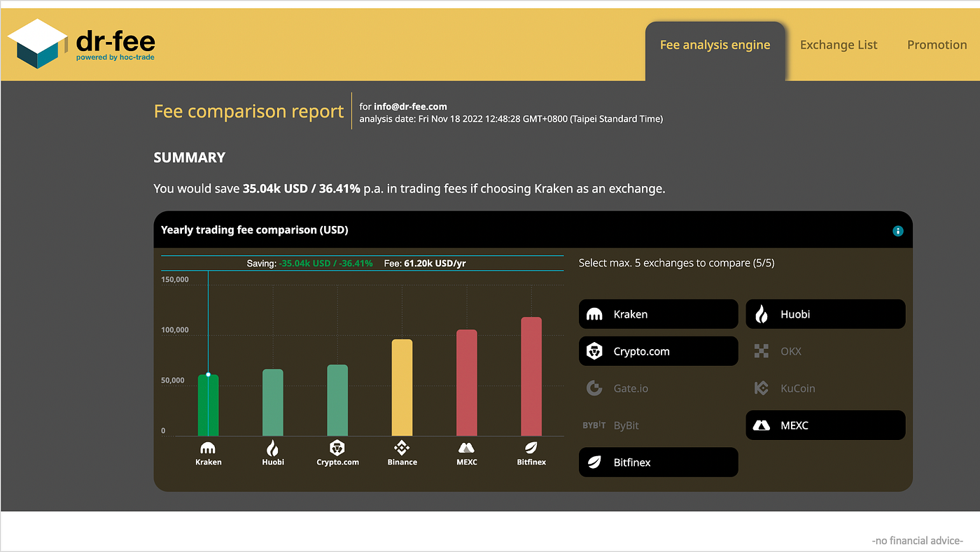Select the red Bitfinex fee bar
The image size is (980, 552).
[x=531, y=377]
